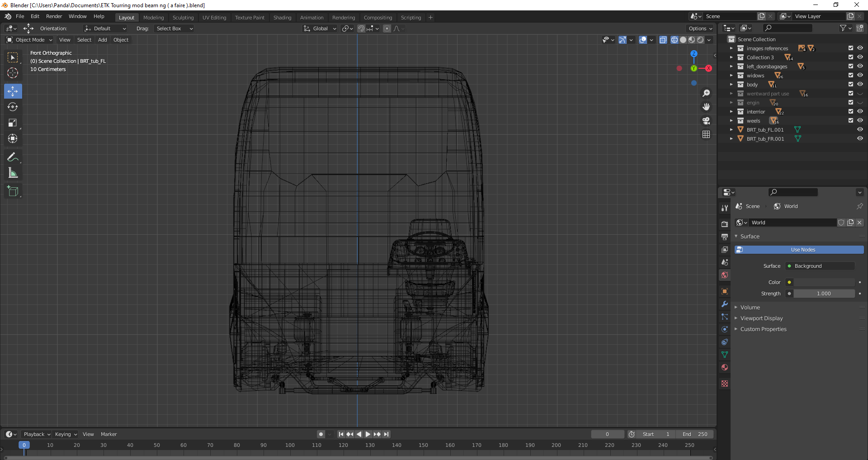868x460 pixels.
Task: Click the Strength value slider
Action: point(824,294)
